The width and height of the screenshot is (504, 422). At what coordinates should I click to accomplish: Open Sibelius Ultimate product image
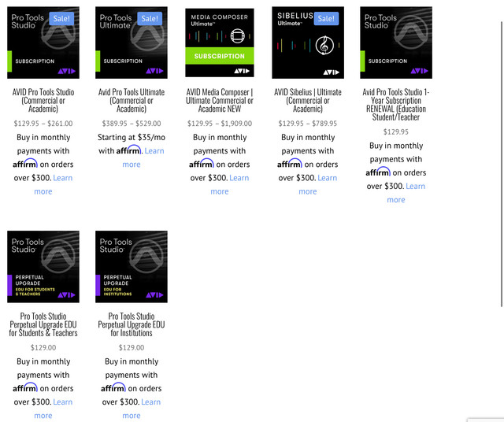(x=308, y=43)
